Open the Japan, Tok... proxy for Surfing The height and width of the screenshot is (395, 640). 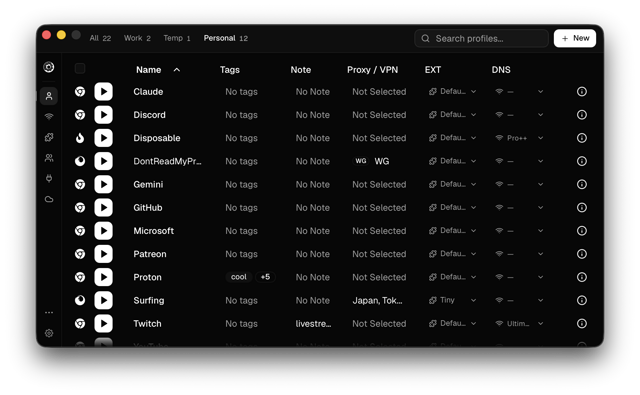pos(378,300)
